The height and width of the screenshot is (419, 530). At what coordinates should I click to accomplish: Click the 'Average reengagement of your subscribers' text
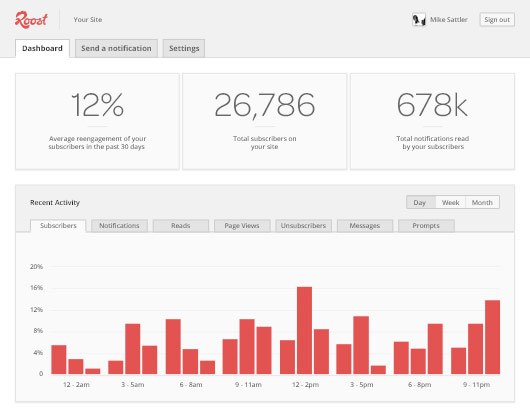click(97, 143)
